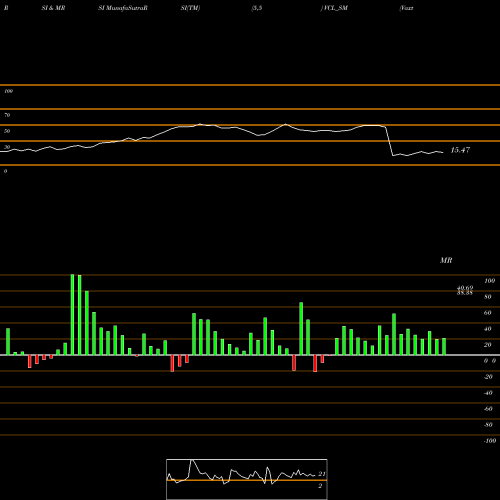The image size is (500, 500).
Task: Select the tallest green bar in MR chart
Action: pyautogui.click(x=73, y=315)
